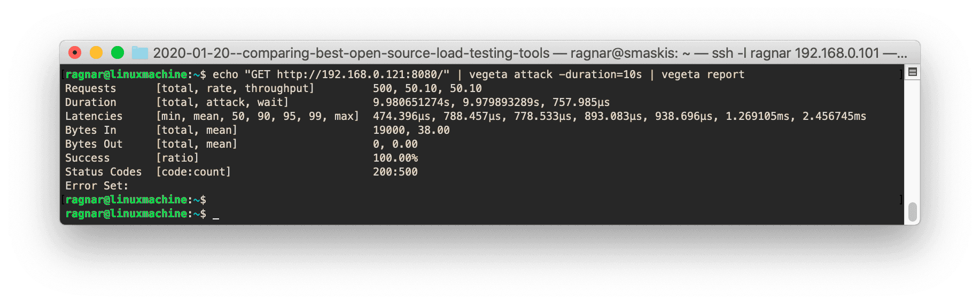Click the 'Requests' row label
This screenshot has height=304, width=980.
click(x=90, y=88)
